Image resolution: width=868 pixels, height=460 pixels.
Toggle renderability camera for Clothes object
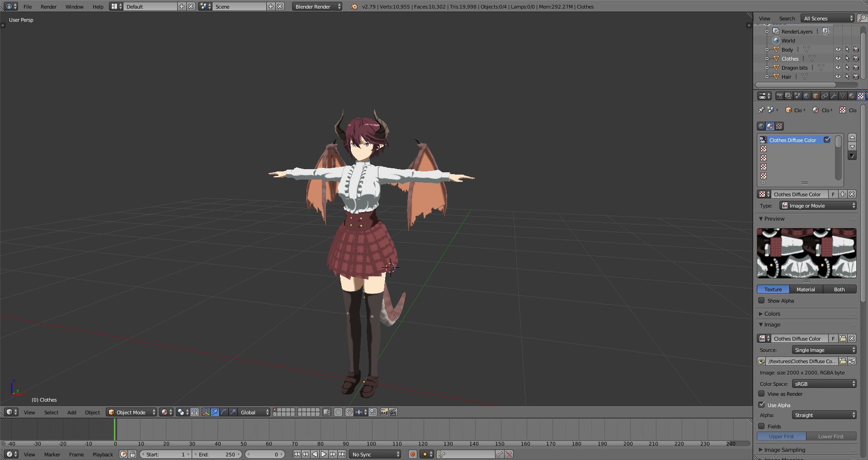pyautogui.click(x=856, y=59)
